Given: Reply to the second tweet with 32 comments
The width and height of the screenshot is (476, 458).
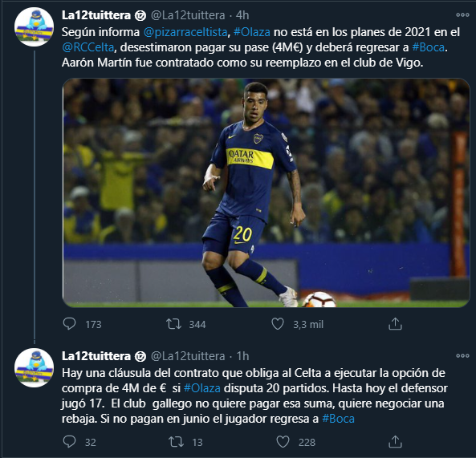Looking at the screenshot, I should (x=69, y=442).
